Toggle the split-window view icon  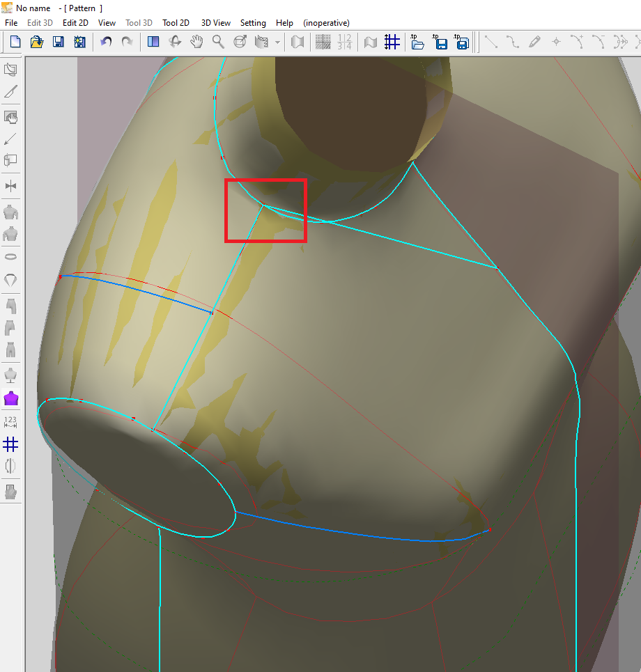(x=153, y=42)
